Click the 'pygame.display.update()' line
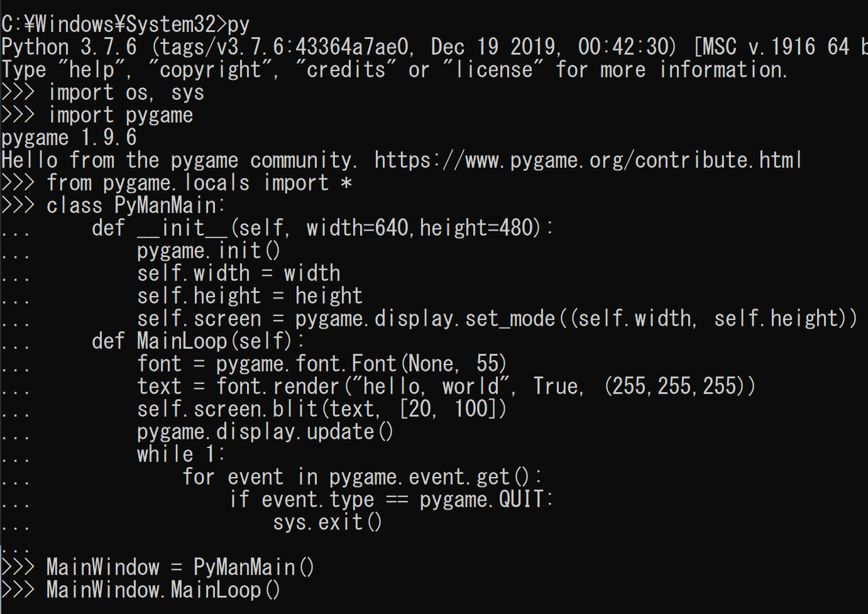 [265, 432]
